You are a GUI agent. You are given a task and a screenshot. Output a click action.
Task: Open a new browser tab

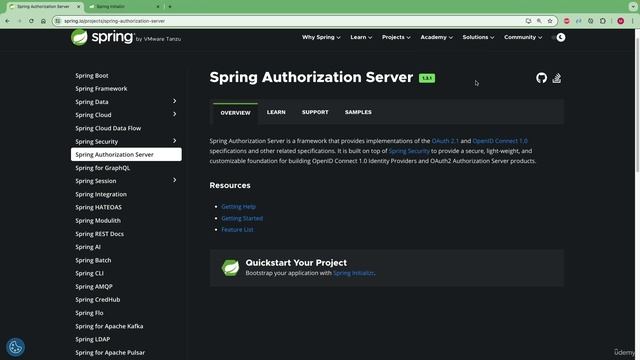(x=170, y=7)
